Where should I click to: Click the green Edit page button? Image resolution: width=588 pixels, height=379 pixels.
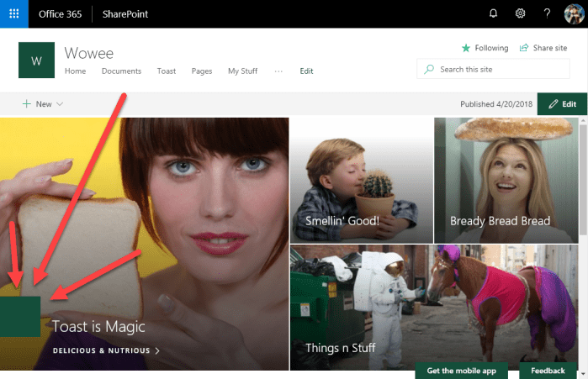point(562,104)
